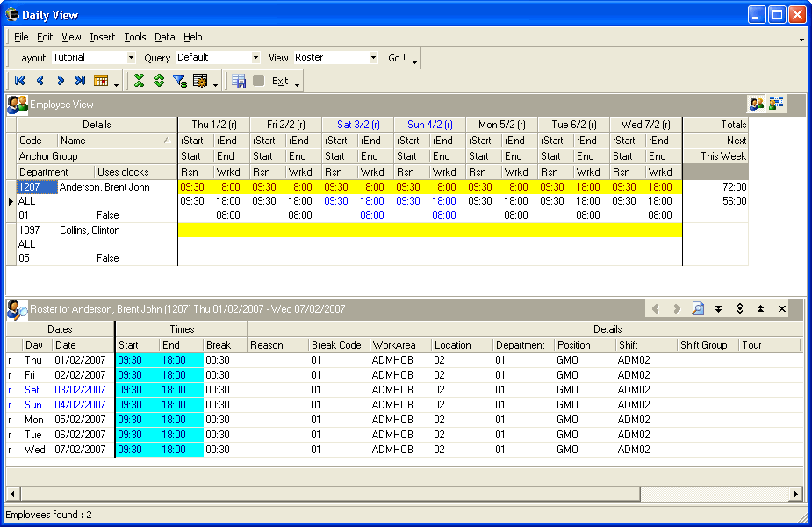This screenshot has height=527, width=812.
Task: Click the green Excel export icon
Action: (139, 81)
